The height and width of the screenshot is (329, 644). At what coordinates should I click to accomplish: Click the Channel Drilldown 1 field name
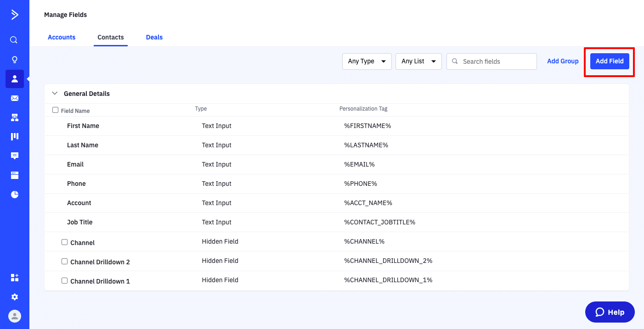100,281
